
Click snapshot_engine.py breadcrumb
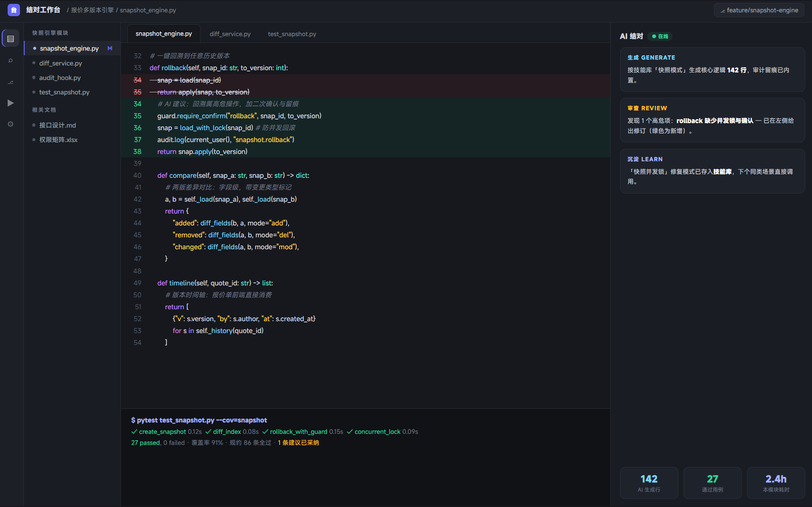(148, 10)
